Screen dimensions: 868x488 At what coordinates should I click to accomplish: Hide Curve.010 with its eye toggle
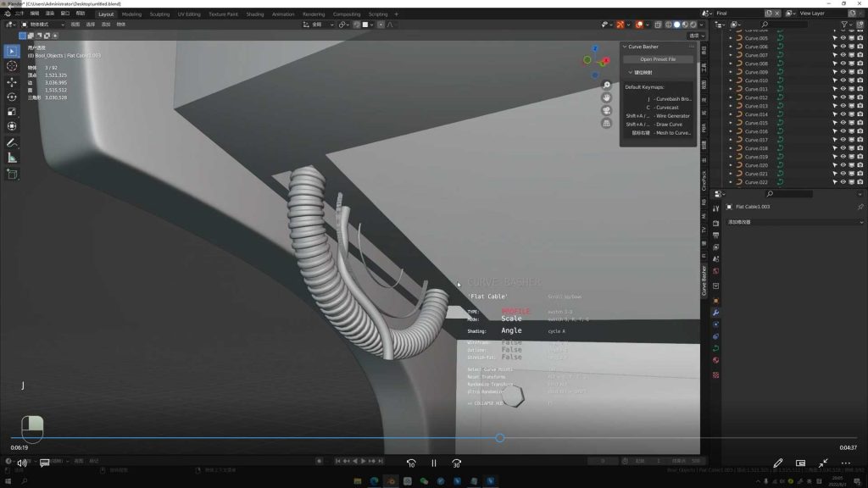(843, 80)
